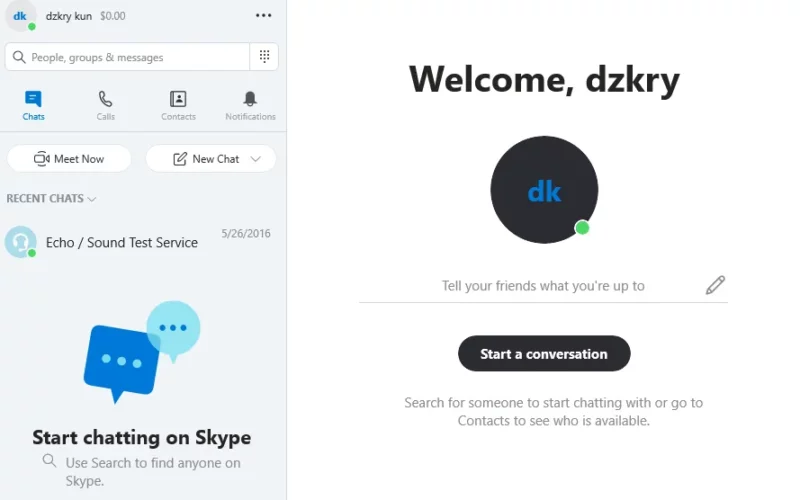800x500 pixels.
Task: Click the People, groups & messages search field
Action: (128, 57)
